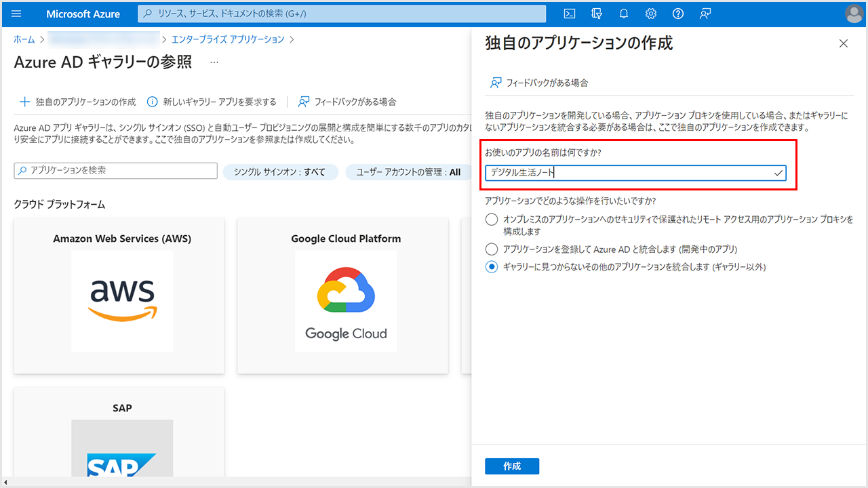Focus the アプリケーションを検索 search field

[115, 171]
